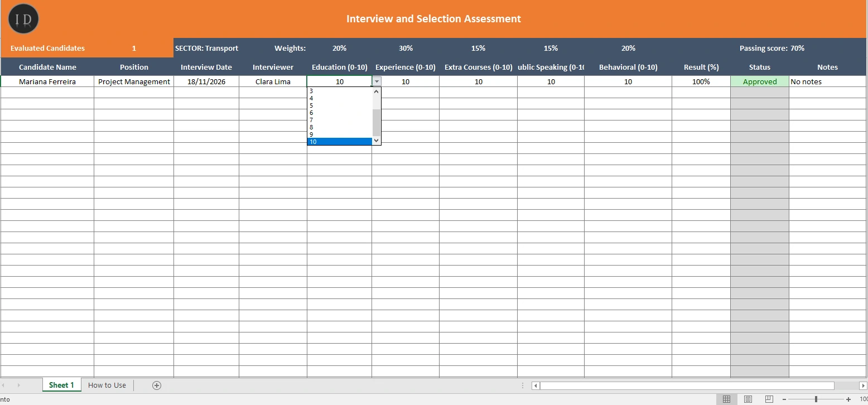
Task: Open the Sheet 1 tab
Action: [61, 385]
